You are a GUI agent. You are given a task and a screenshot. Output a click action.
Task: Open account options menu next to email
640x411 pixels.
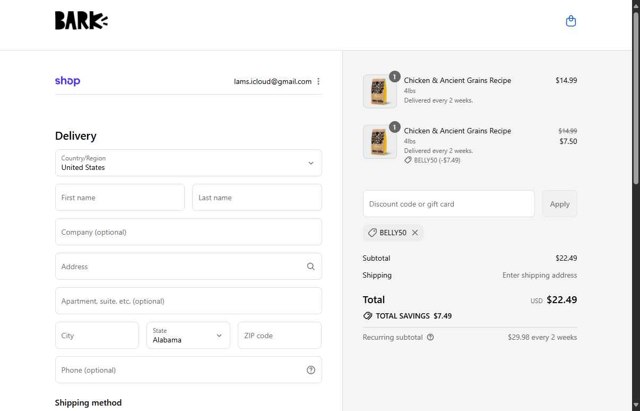tap(318, 81)
